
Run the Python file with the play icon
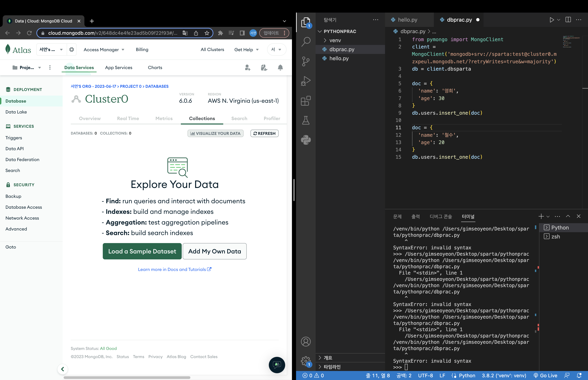click(552, 20)
